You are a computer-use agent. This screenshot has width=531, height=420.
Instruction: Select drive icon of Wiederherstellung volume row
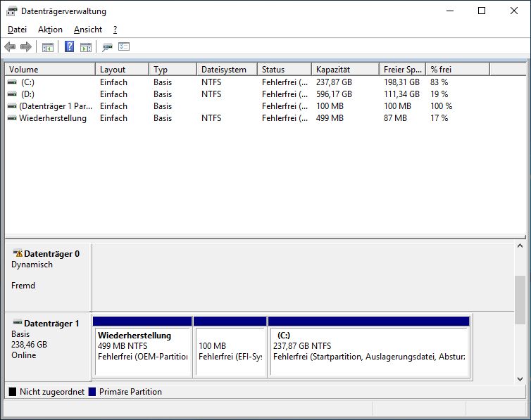(x=12, y=118)
